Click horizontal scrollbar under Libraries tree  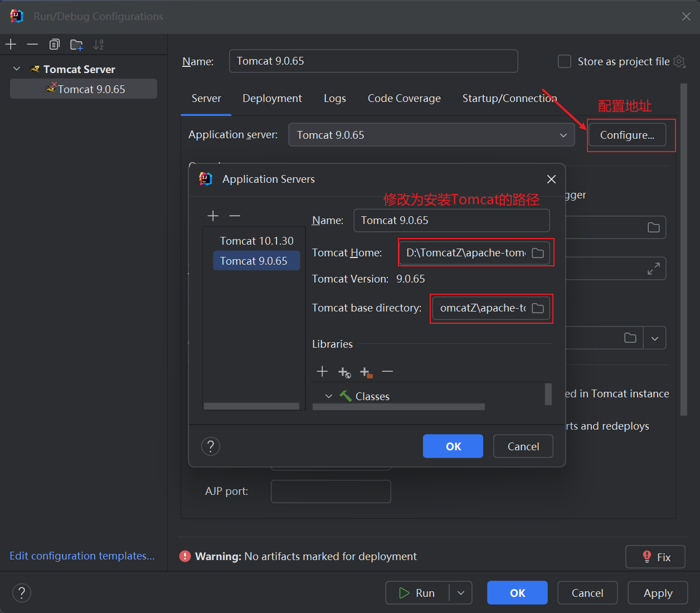(398, 407)
